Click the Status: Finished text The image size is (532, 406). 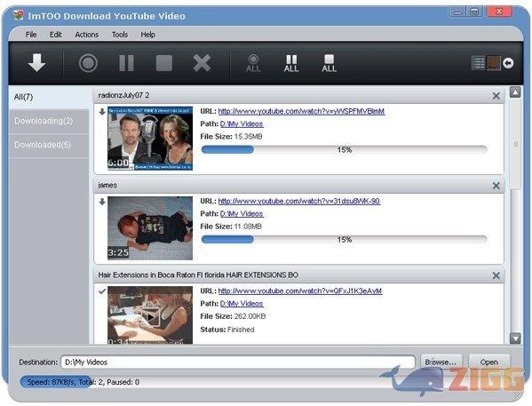[x=227, y=330]
